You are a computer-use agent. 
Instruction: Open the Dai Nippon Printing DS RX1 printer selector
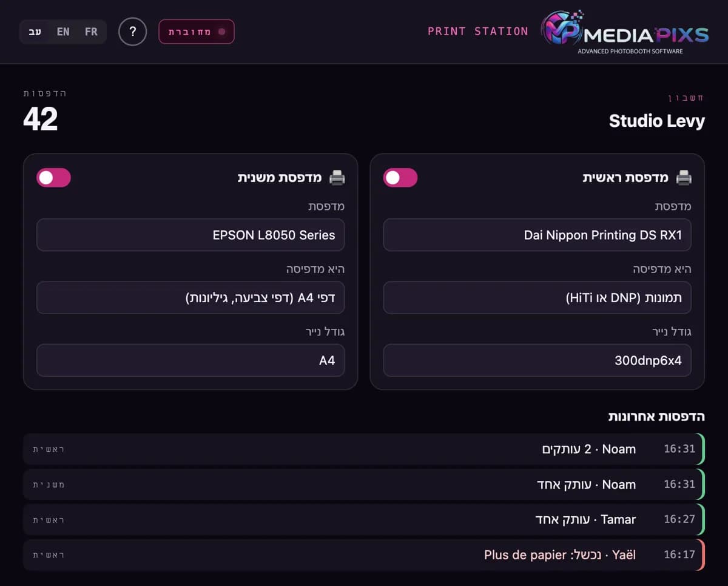[x=537, y=235]
